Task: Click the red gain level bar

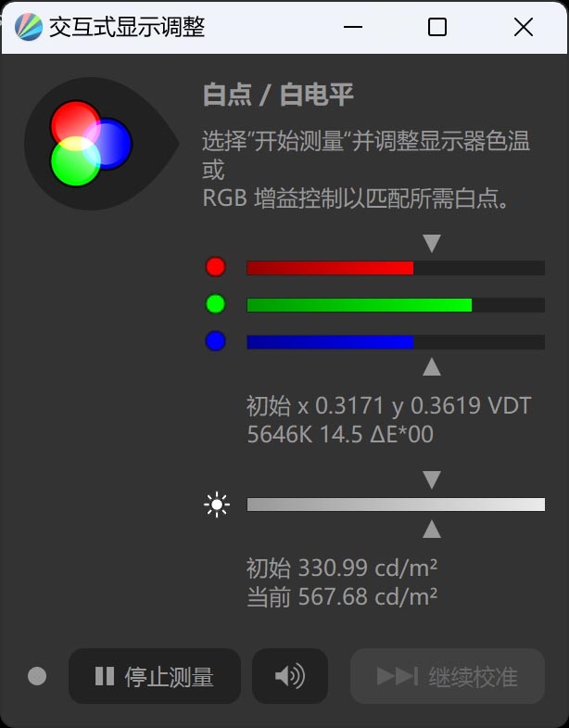Action: coord(396,268)
